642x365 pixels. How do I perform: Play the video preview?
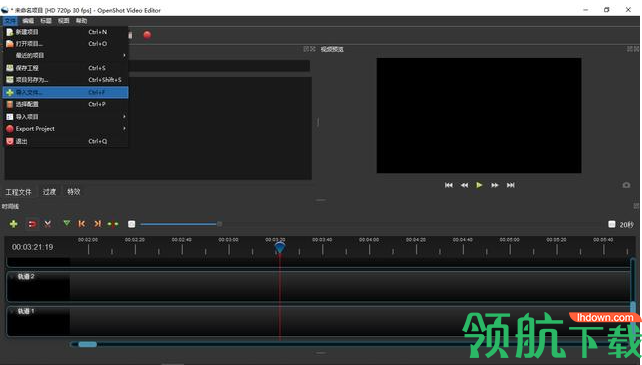(479, 185)
